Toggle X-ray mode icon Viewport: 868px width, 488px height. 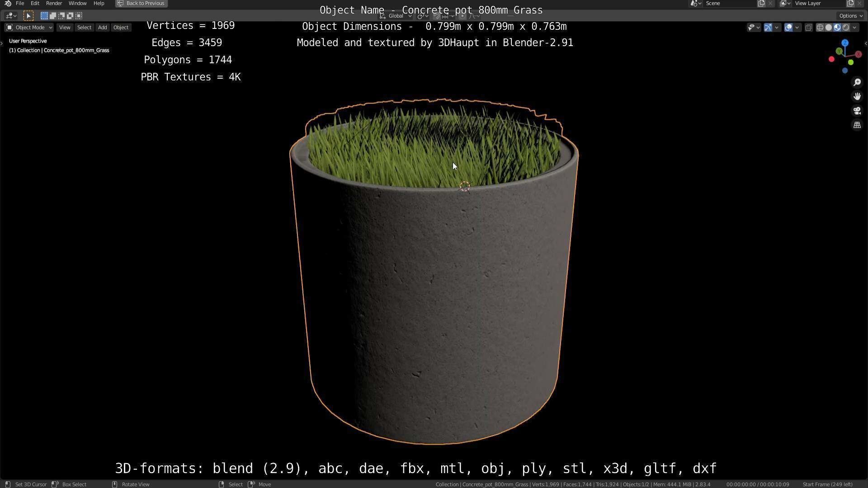(x=809, y=28)
